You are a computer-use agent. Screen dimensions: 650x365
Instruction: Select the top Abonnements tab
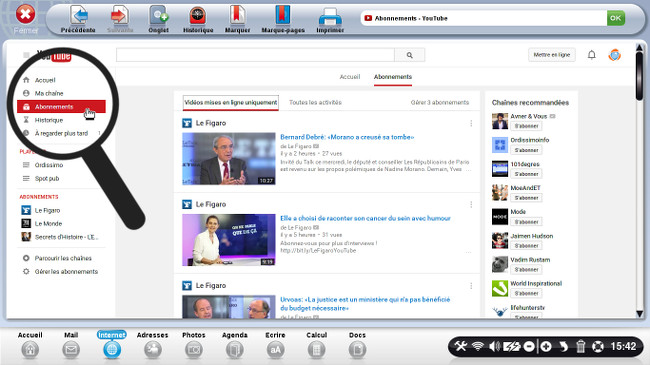pyautogui.click(x=393, y=77)
